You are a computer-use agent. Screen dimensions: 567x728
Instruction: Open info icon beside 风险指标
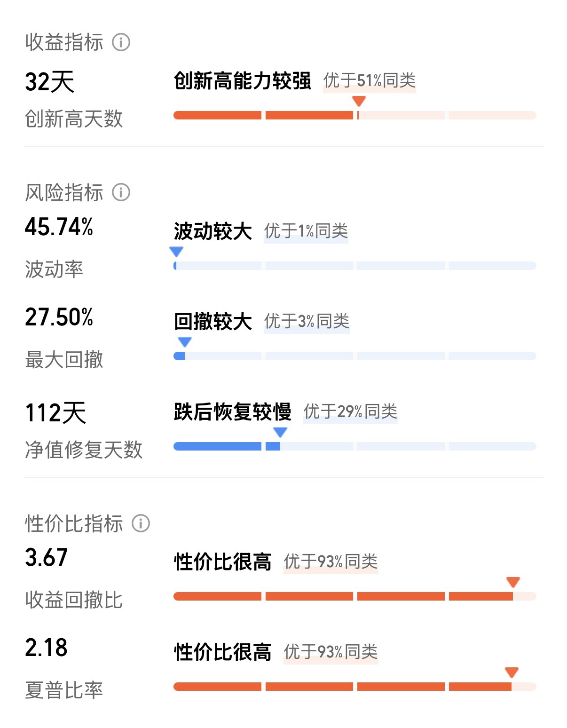pyautogui.click(x=121, y=192)
